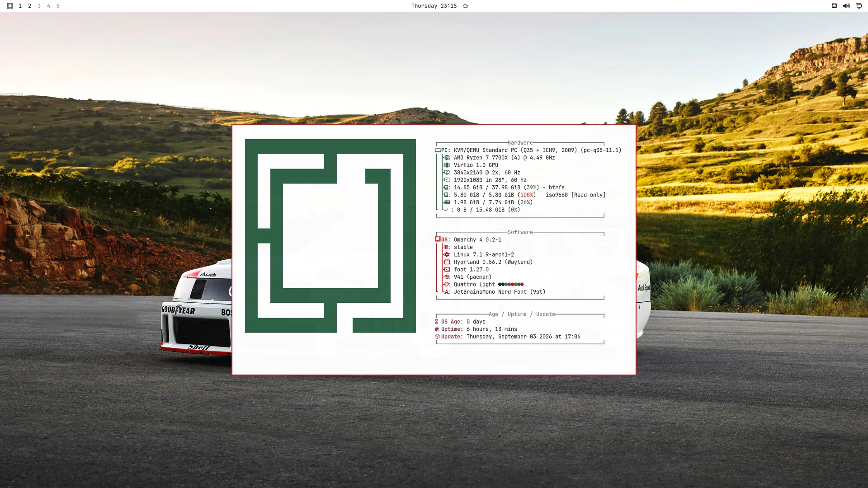This screenshot has width=868, height=488.
Task: Click the hourglass icon beside OS Age
Action: coord(437,322)
